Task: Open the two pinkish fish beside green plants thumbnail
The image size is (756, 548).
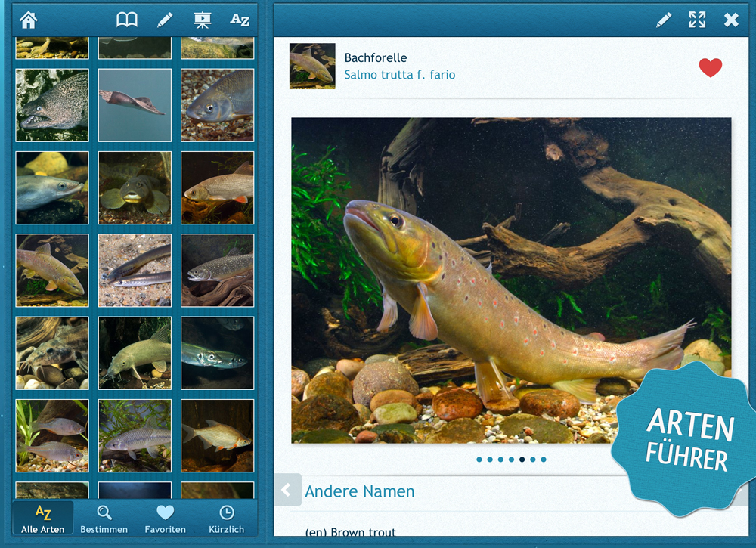Action: (x=52, y=435)
